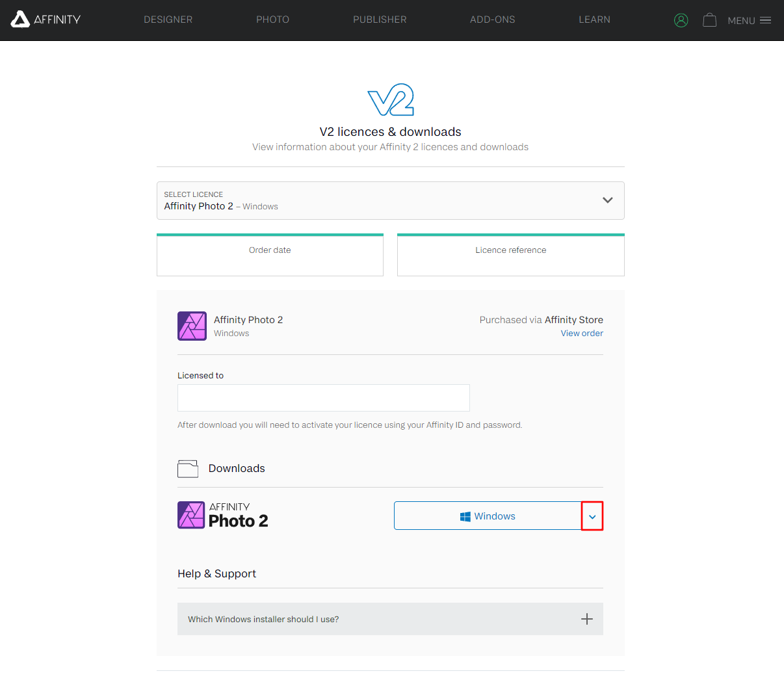Click the V2 logo graphic
The height and width of the screenshot is (682, 784).
391,99
